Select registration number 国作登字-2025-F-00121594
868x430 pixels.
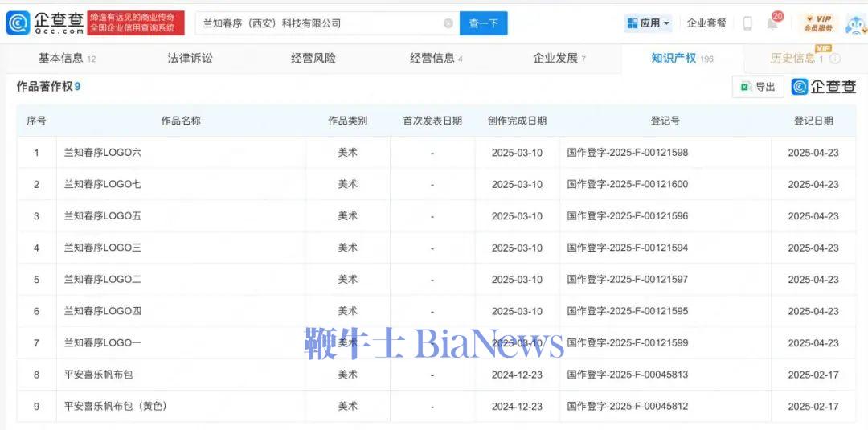pyautogui.click(x=627, y=248)
